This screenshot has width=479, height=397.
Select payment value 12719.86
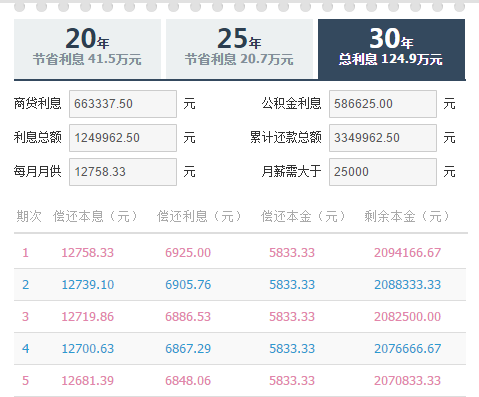[88, 317]
